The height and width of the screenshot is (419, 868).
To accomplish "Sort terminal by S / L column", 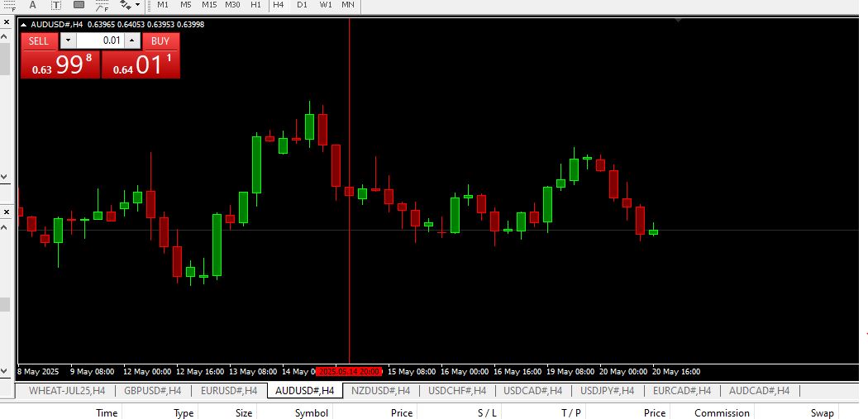I will pos(487,413).
